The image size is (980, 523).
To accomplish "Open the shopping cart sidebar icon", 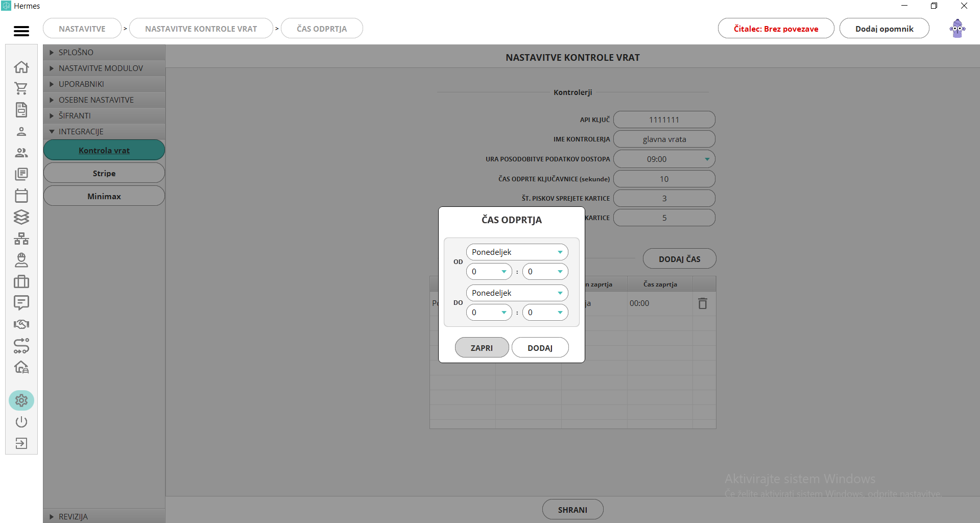I will click(21, 88).
